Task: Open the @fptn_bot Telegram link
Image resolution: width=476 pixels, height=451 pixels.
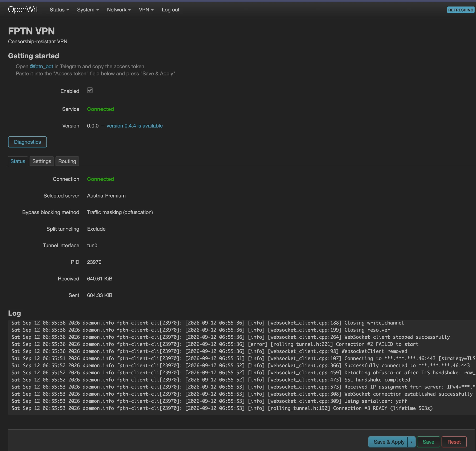Action: coord(41,66)
